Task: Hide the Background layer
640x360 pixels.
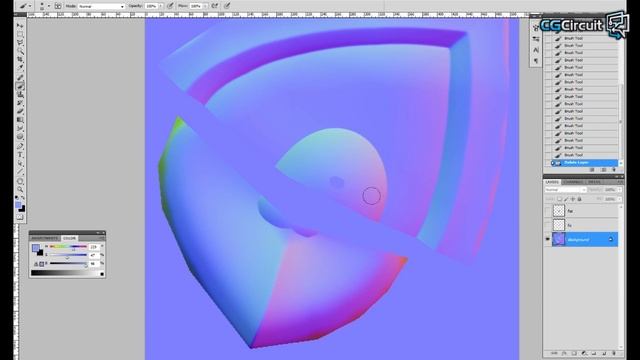Action: 548,240
